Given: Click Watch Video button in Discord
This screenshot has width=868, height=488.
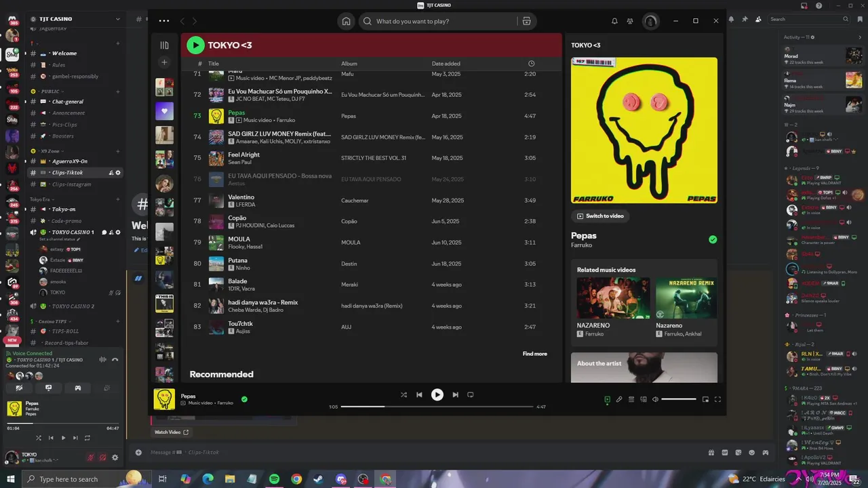Looking at the screenshot, I should click(x=172, y=432).
